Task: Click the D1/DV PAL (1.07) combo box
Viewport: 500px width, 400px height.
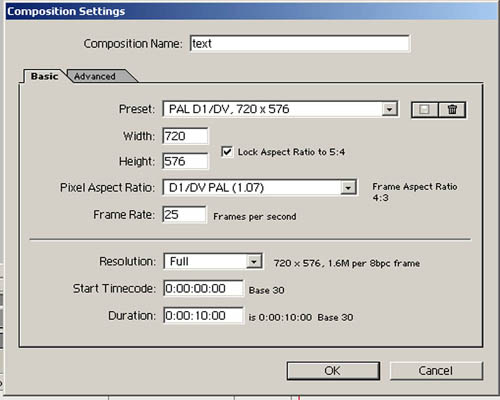Action: click(x=260, y=188)
